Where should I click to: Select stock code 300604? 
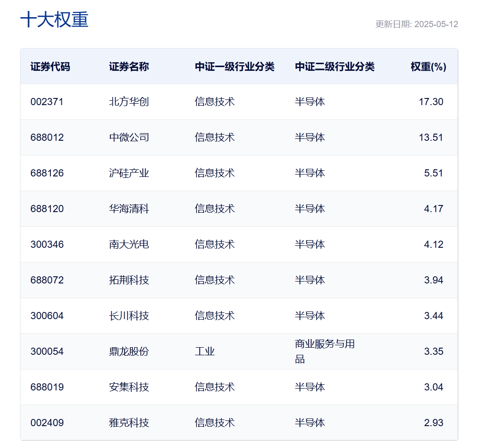pos(47,316)
